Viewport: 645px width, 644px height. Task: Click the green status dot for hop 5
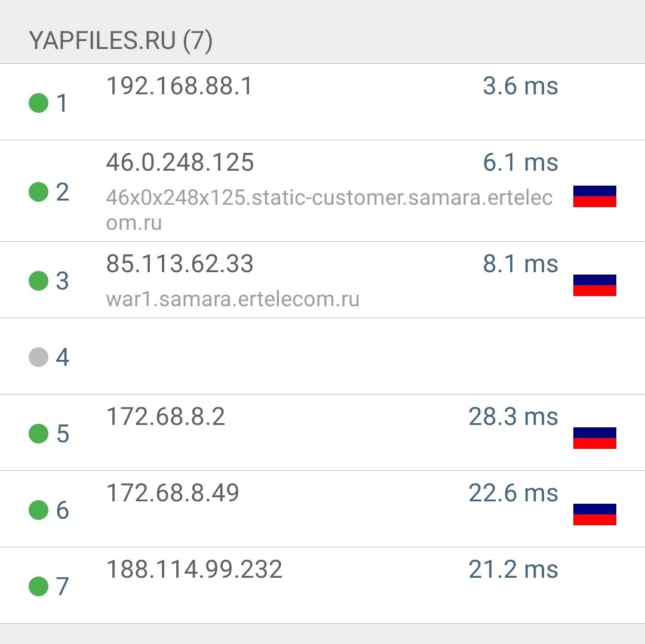click(39, 433)
